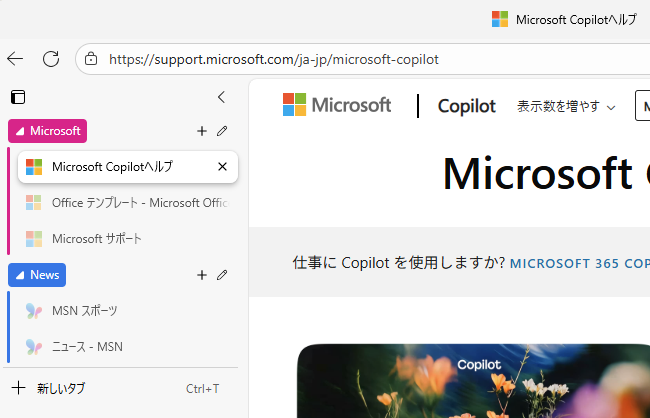Screen dimensions: 650x418
Task: Reload the page with the refresh icon
Action: tap(51, 59)
